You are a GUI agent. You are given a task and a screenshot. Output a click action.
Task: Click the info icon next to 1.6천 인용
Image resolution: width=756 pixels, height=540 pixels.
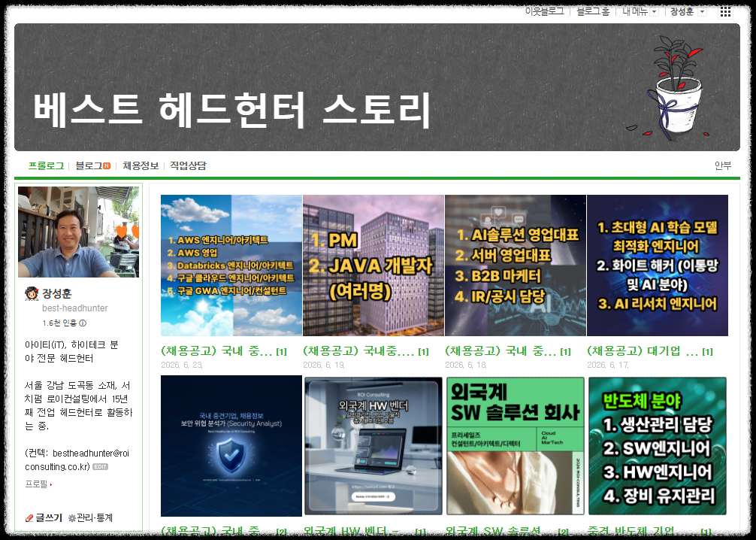pos(83,323)
